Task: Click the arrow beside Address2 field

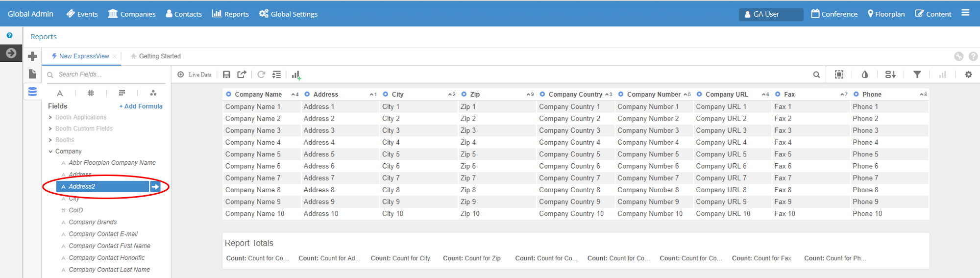Action: click(155, 187)
